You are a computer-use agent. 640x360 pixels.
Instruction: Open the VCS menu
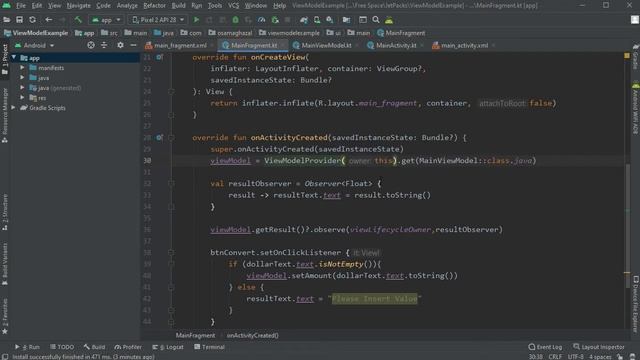pos(233,6)
